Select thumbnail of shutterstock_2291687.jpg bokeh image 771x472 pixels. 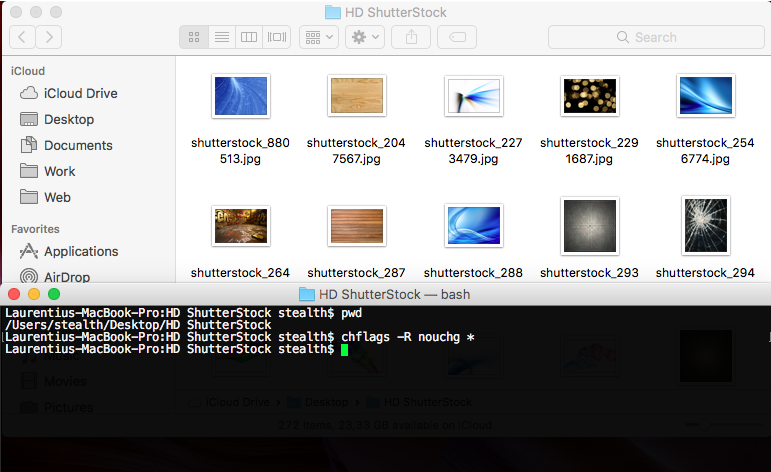(x=590, y=96)
